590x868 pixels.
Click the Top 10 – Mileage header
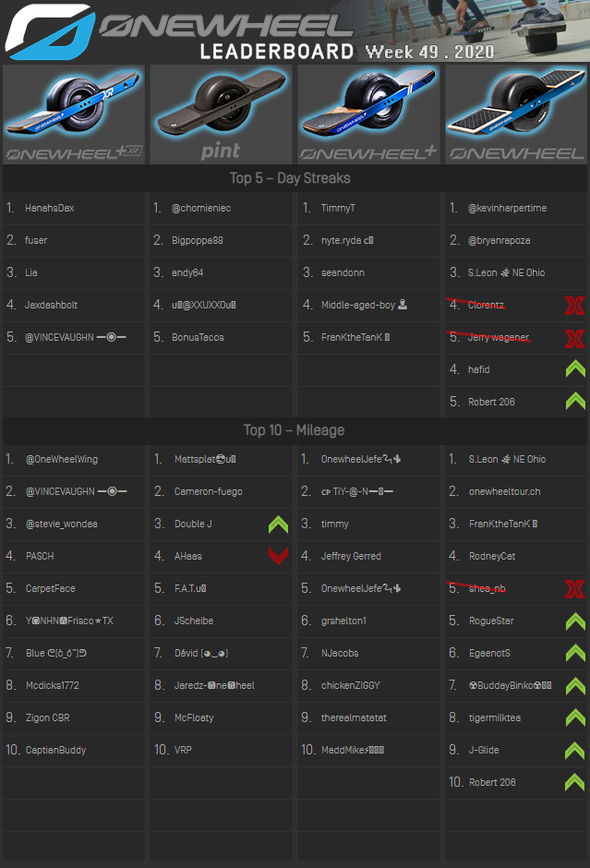coord(295,430)
